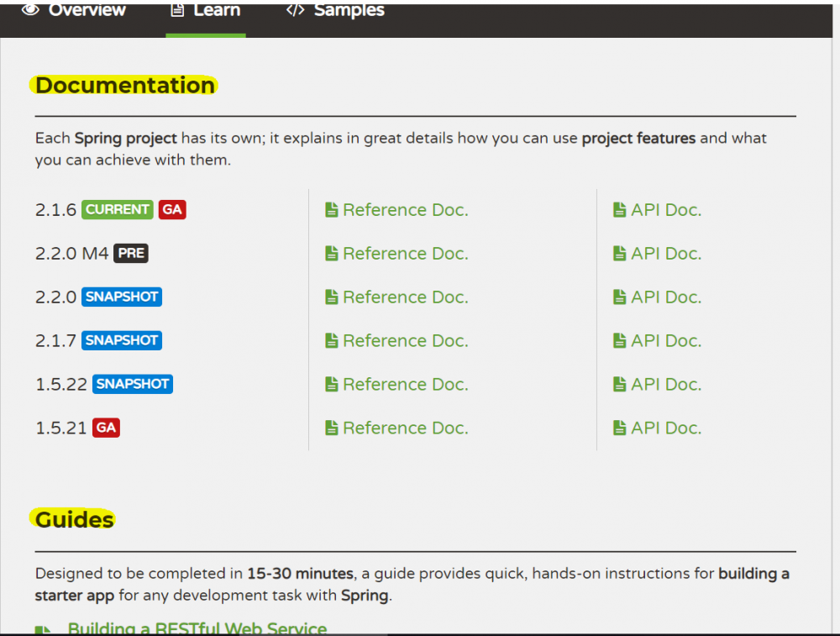The width and height of the screenshot is (840, 636).
Task: Click file icon of 1.5.22 API Doc.
Action: [x=620, y=384]
